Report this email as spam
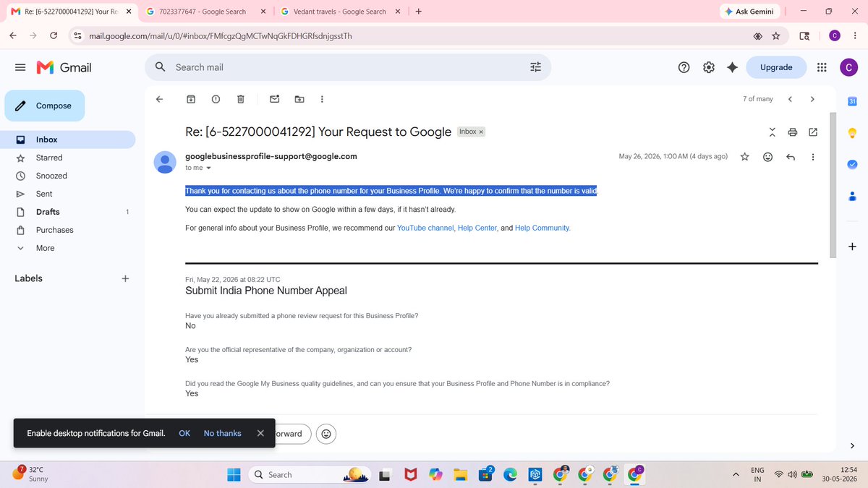868x488 pixels. (x=216, y=99)
